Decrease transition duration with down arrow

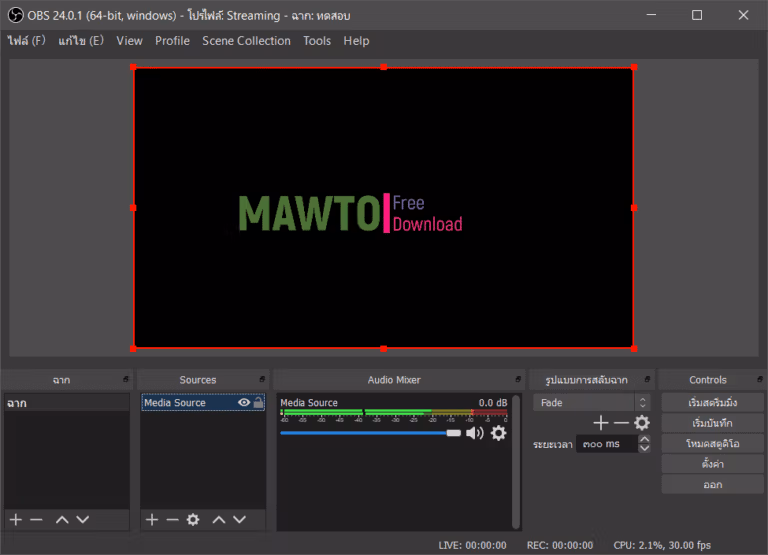click(645, 448)
